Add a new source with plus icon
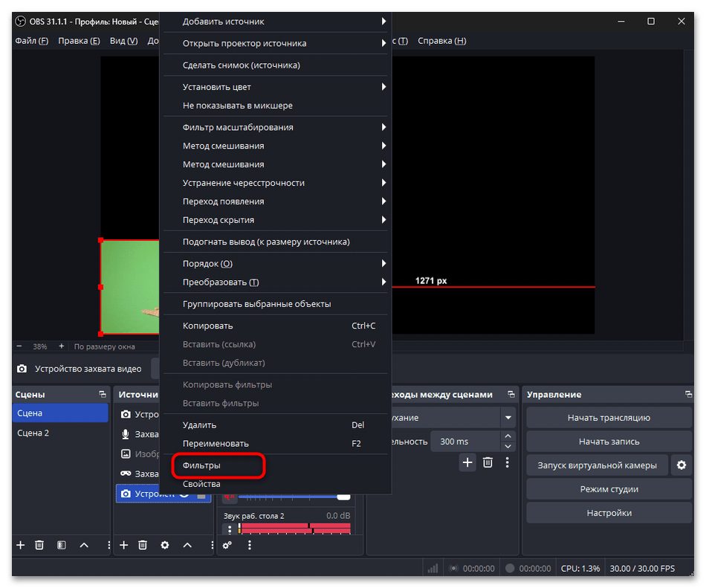This screenshot has width=706, height=588. pos(123,545)
